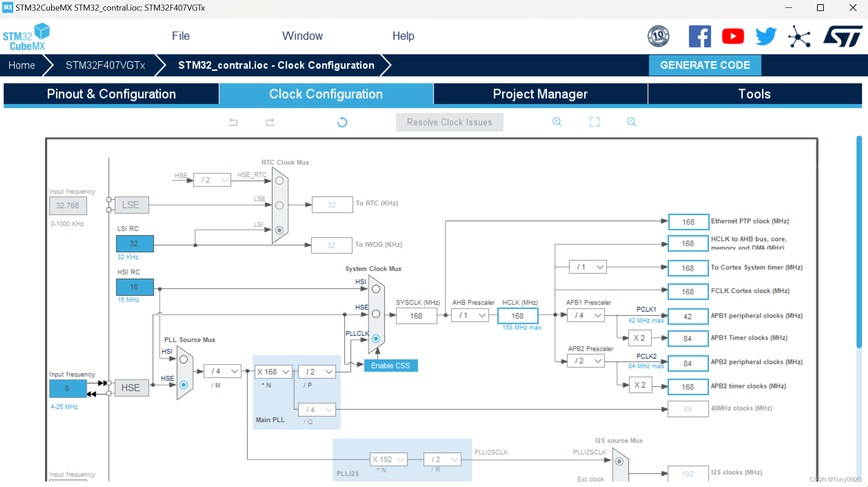
Task: Open the HSE RTC /2 divider dropdown
Action: point(212,180)
